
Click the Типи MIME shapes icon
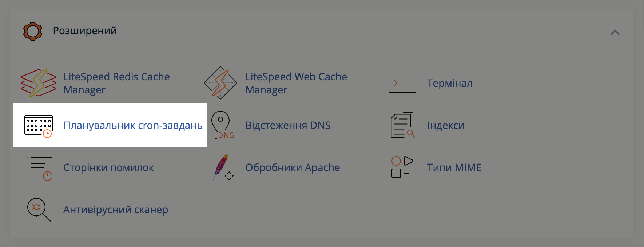[402, 167]
